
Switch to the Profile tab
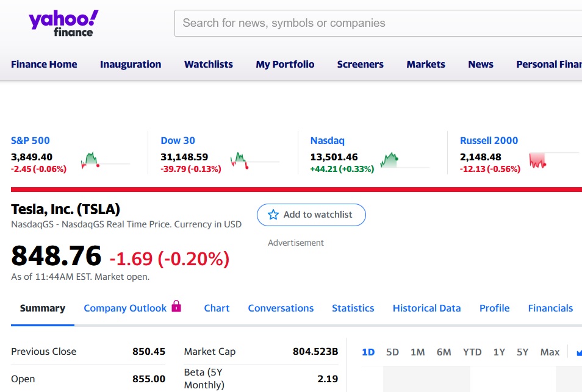(x=494, y=308)
